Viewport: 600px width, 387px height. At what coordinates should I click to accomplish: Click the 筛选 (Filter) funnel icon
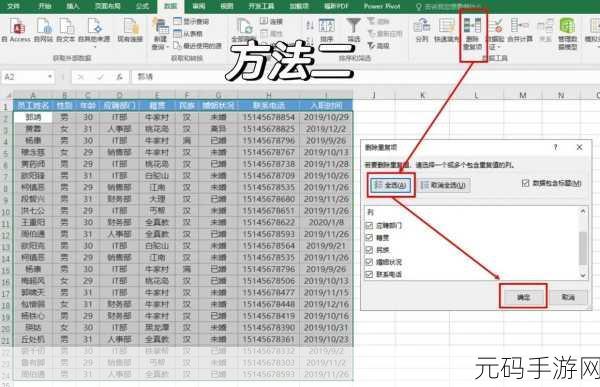[x=354, y=30]
